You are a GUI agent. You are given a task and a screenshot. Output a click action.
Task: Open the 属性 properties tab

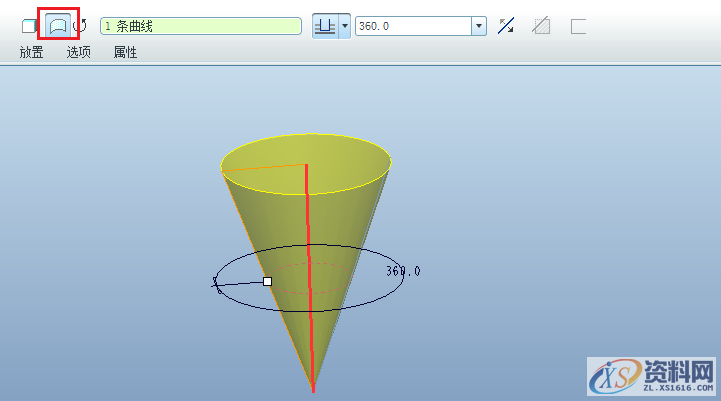point(125,52)
